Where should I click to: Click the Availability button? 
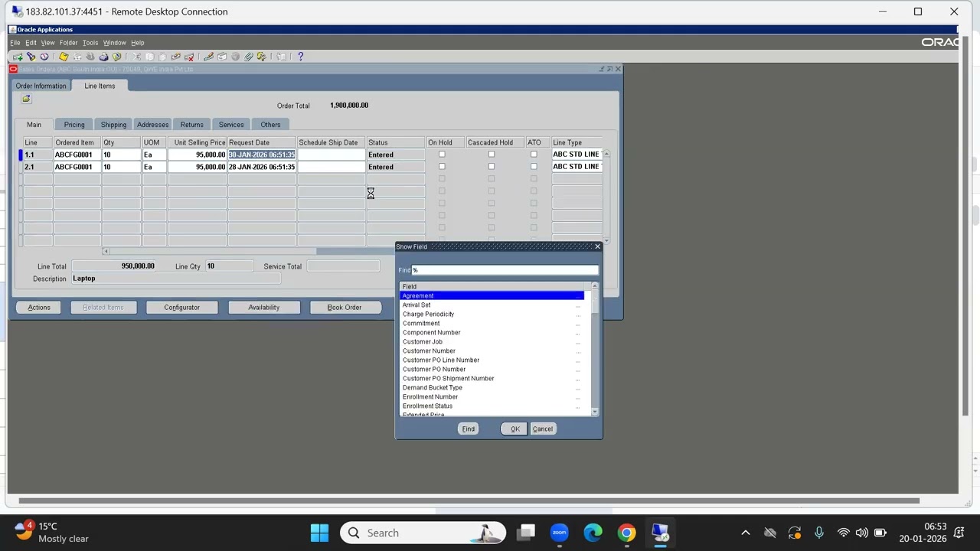[263, 307]
